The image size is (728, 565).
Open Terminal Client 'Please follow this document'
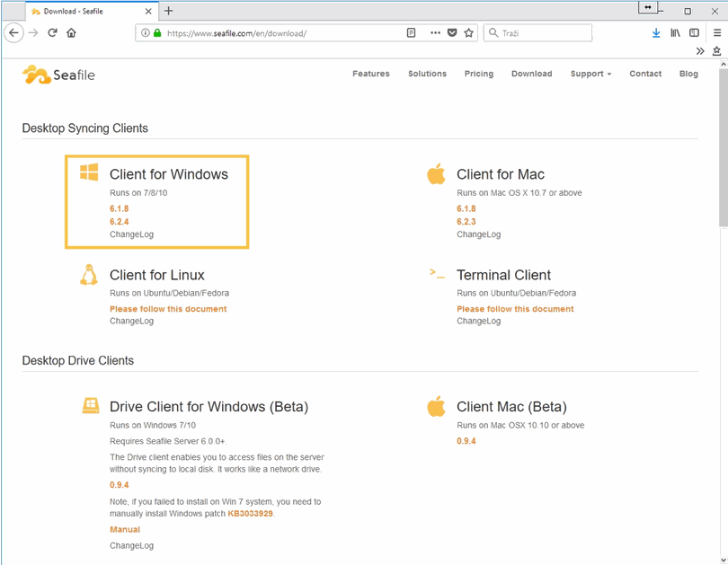pos(515,309)
